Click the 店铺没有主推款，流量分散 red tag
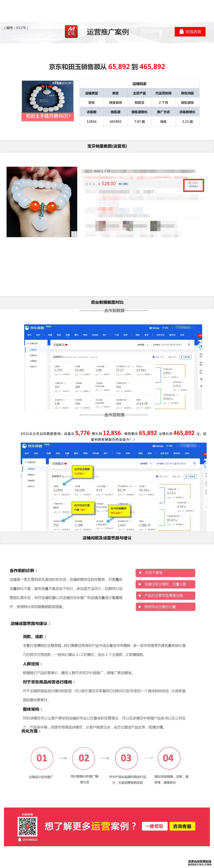The width and height of the screenshot is (214, 868). (165, 584)
